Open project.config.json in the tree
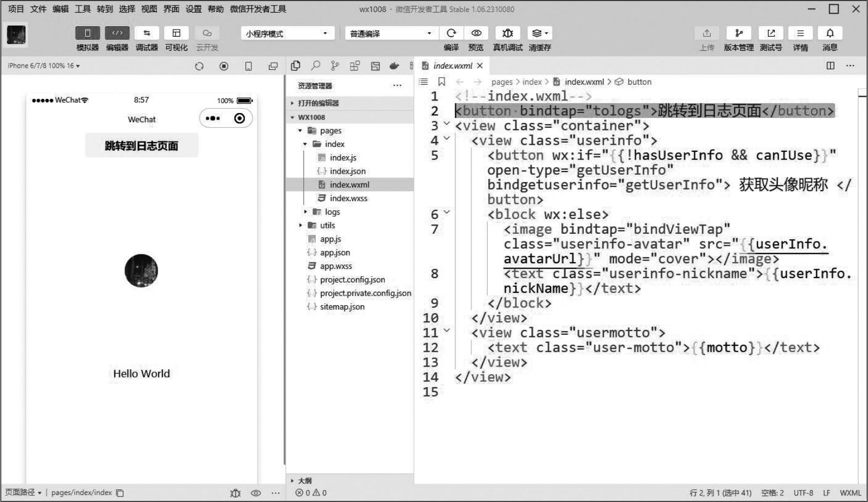868x502 pixels. point(353,279)
